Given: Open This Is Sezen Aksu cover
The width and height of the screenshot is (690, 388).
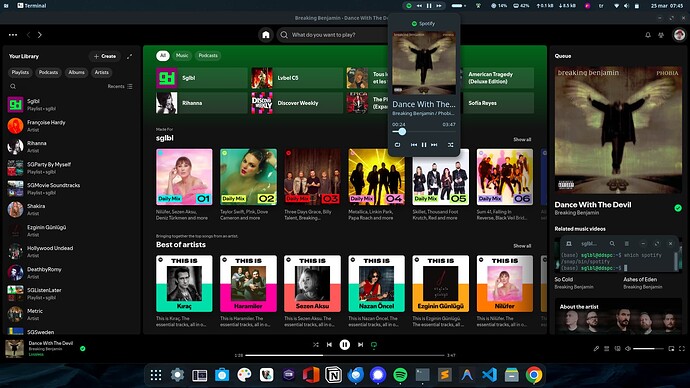Looking at the screenshot, I should [312, 284].
